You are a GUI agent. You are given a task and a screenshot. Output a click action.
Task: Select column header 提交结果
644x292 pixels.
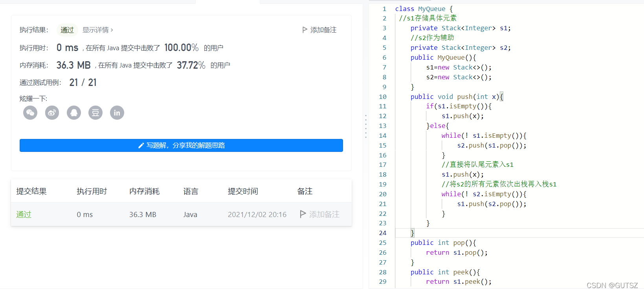31,191
